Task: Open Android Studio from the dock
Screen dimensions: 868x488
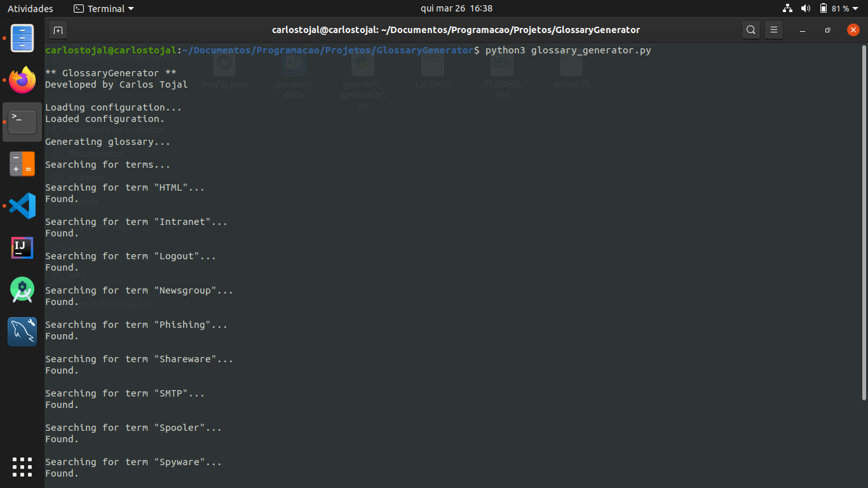Action: tap(22, 290)
